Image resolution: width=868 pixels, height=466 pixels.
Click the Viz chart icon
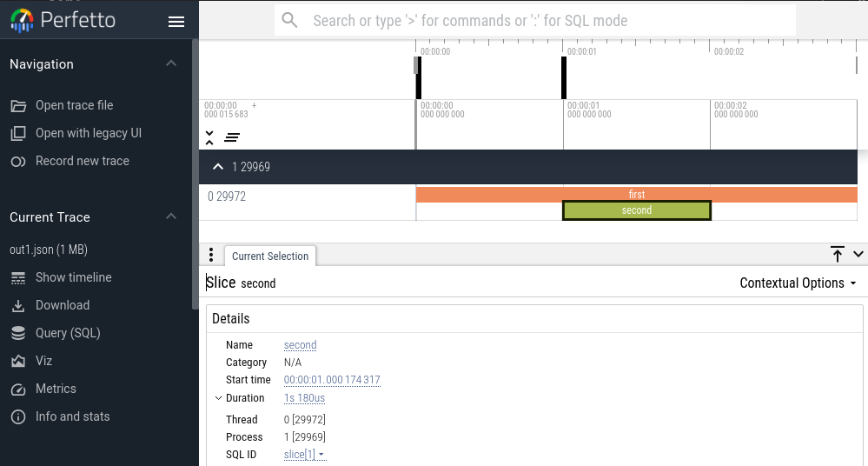[18, 362]
